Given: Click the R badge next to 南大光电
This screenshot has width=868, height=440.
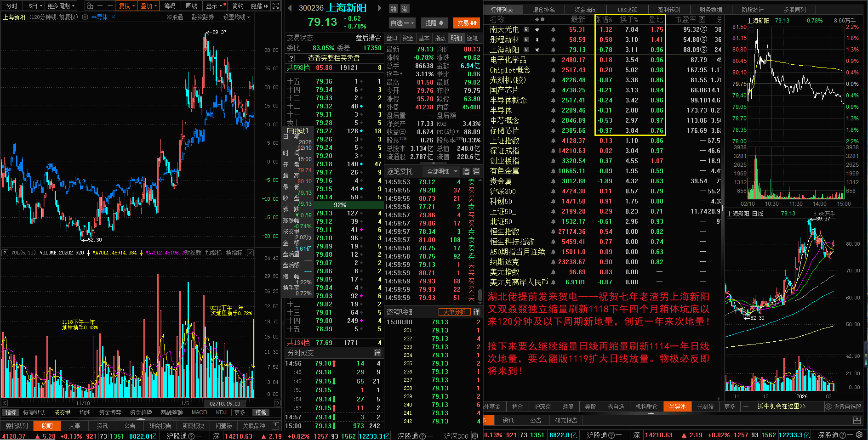Looking at the screenshot, I should [526, 29].
